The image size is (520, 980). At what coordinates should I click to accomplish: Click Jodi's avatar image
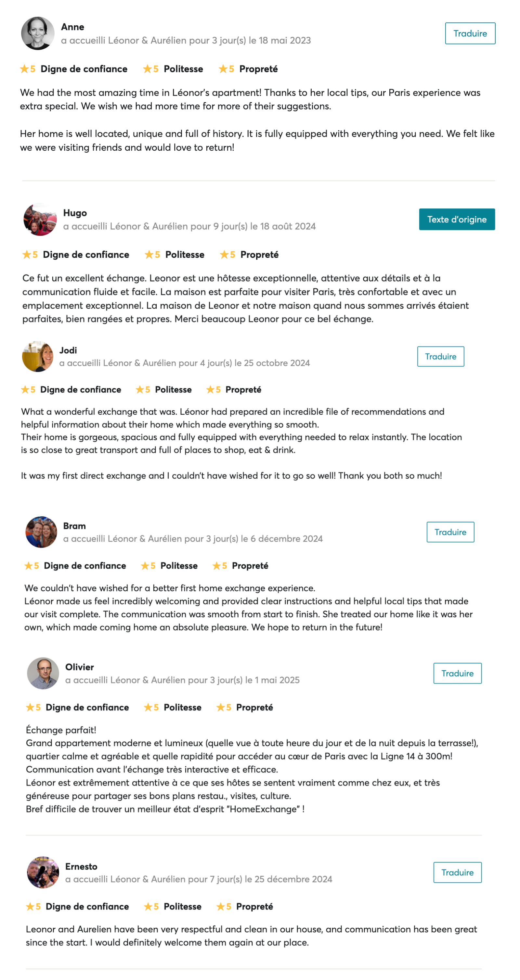(37, 357)
